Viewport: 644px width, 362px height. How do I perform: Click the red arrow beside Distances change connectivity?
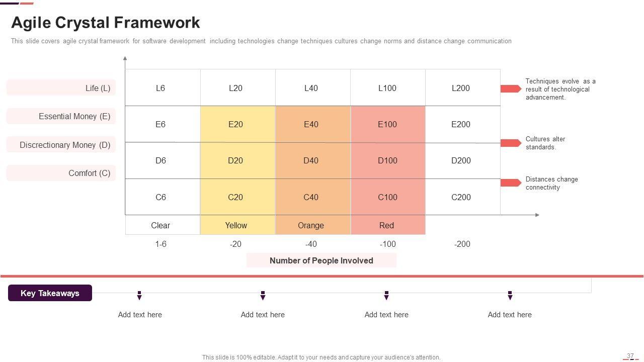pos(510,183)
